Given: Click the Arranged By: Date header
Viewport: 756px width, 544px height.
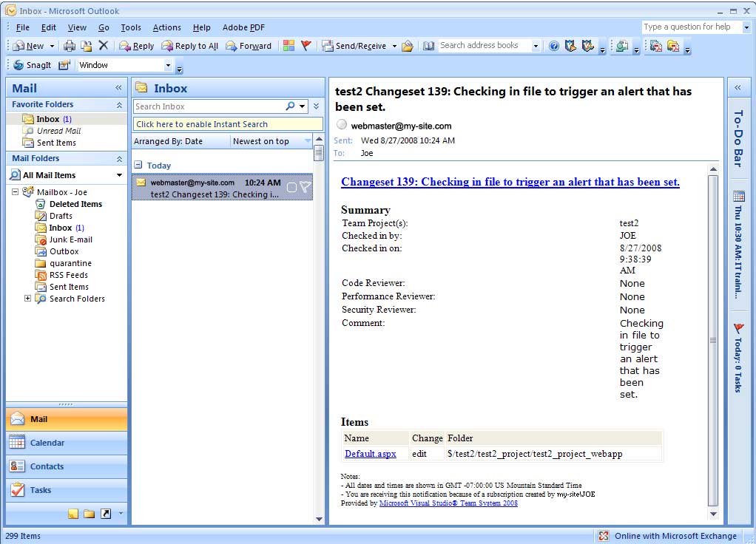Looking at the screenshot, I should [180, 141].
